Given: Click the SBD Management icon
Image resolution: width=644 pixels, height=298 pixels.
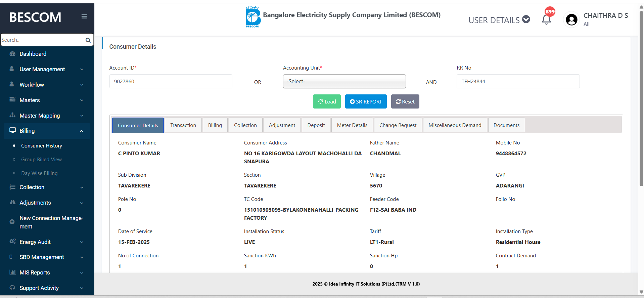Looking at the screenshot, I should click(11, 257).
